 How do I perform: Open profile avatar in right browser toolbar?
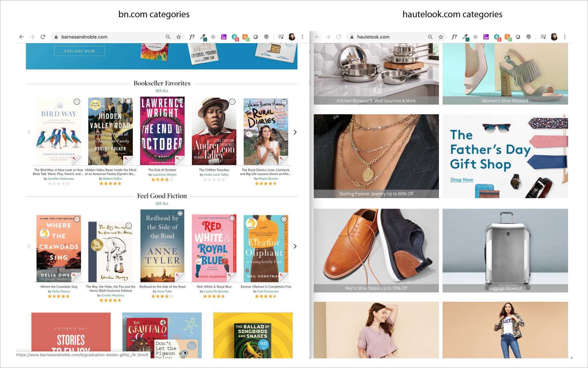[554, 37]
